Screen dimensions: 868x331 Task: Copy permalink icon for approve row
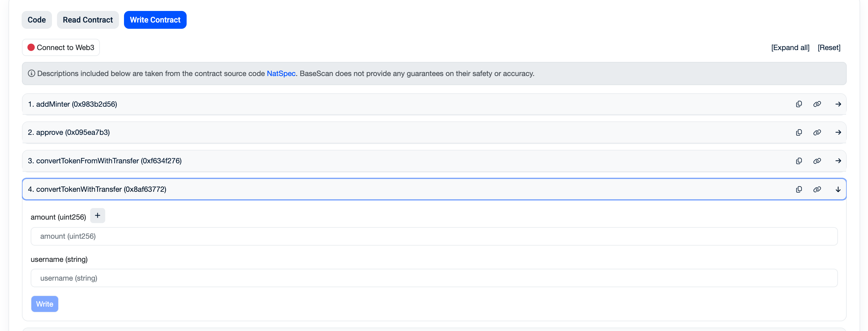(817, 132)
